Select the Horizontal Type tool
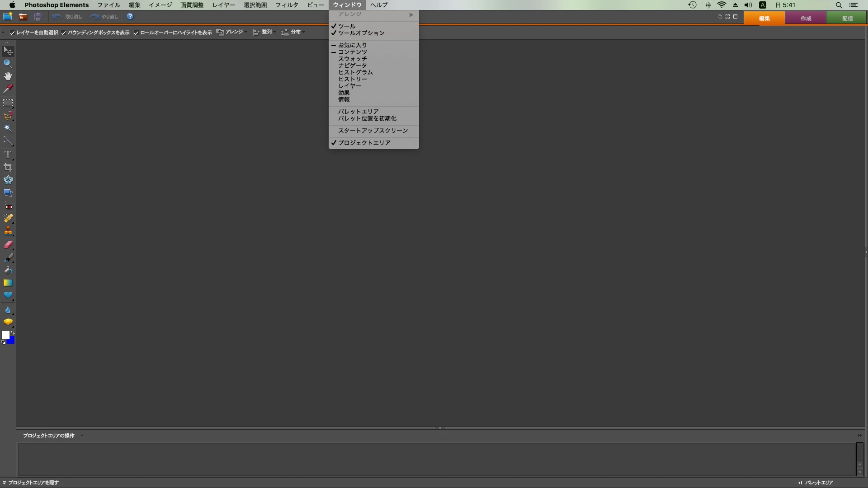This screenshot has height=488, width=868. tap(8, 155)
